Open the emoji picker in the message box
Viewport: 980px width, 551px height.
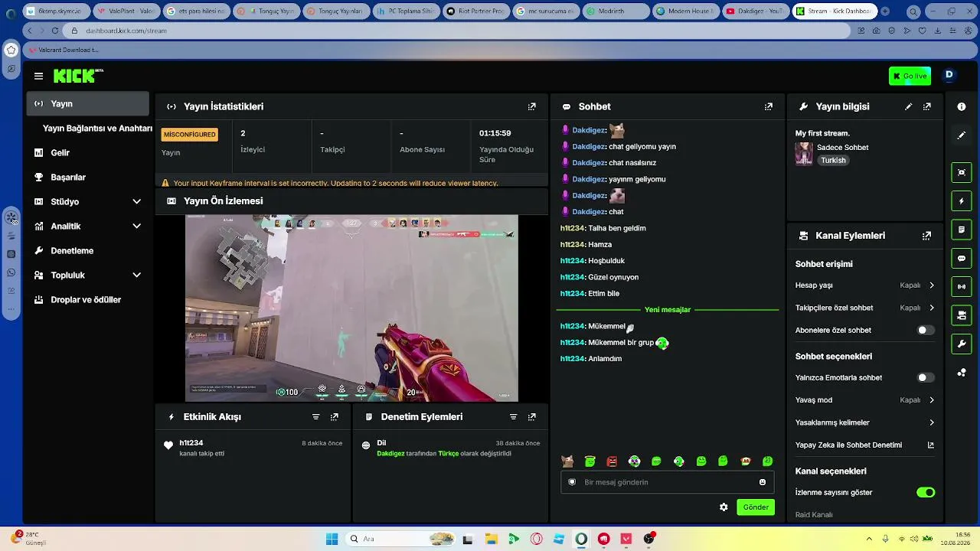pos(763,482)
